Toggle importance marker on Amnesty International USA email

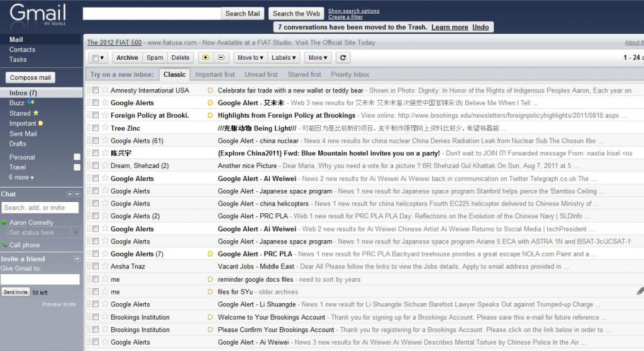[x=210, y=91]
